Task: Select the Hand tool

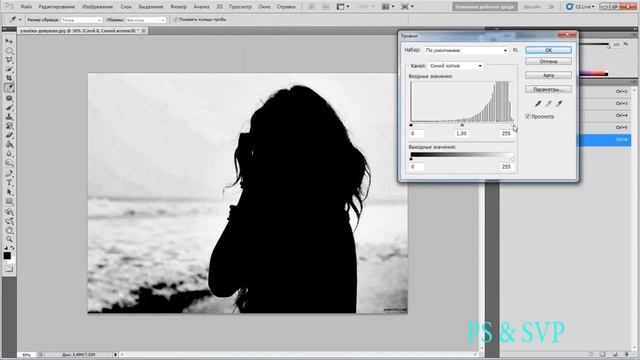Action: tap(9, 230)
